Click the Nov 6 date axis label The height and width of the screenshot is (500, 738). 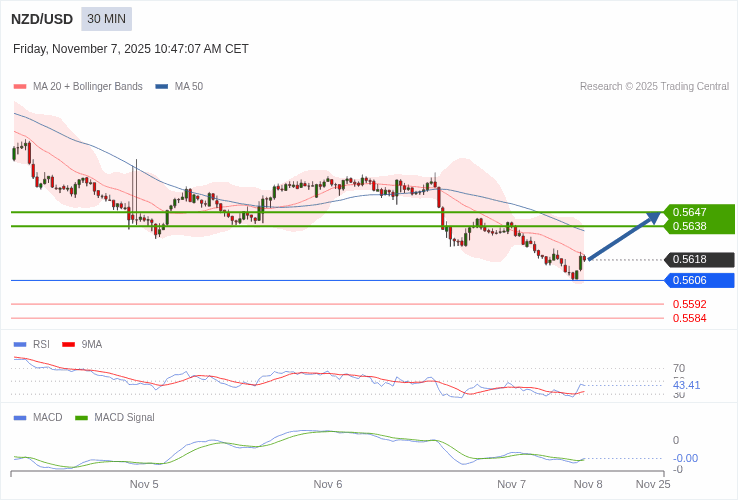click(x=328, y=484)
